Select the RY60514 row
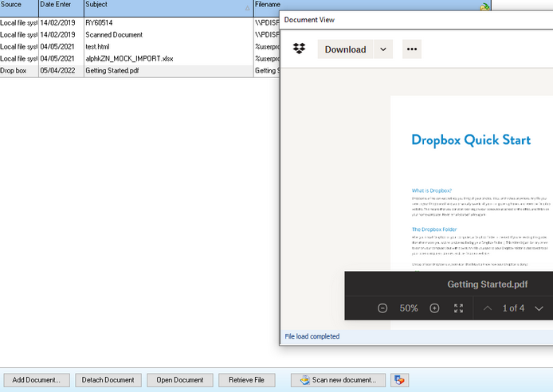This screenshot has height=392, width=553. (139, 23)
